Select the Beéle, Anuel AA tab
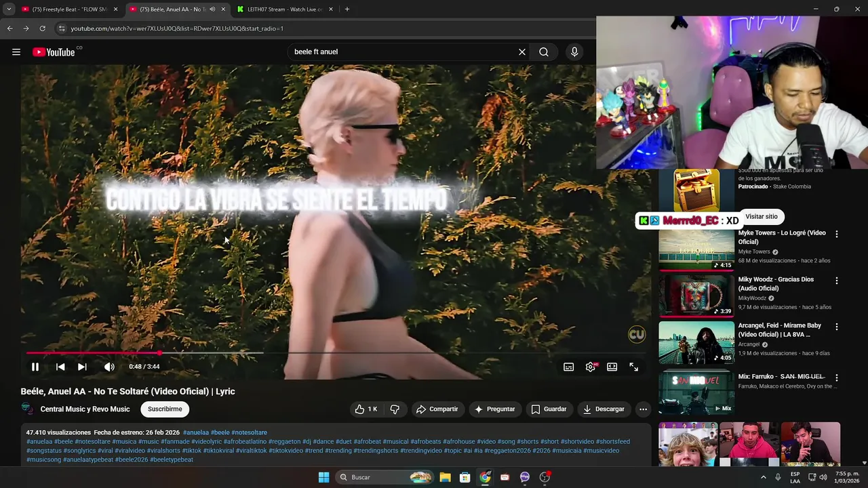The width and height of the screenshot is (868, 488). [x=173, y=9]
